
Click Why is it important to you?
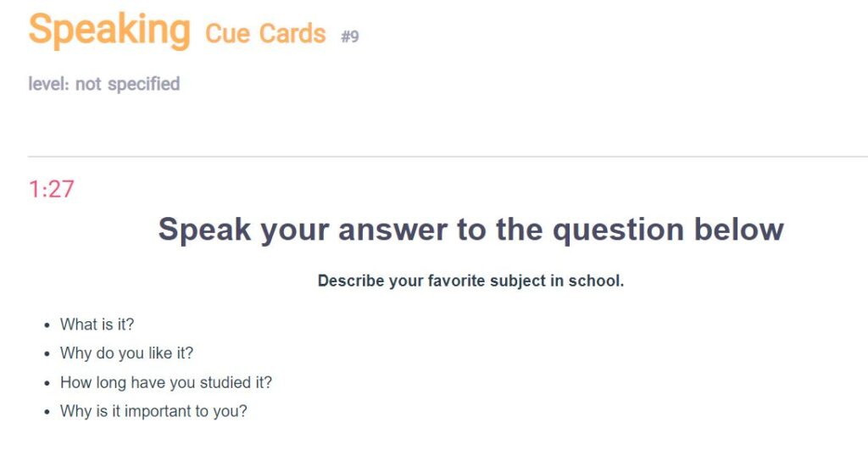point(153,411)
